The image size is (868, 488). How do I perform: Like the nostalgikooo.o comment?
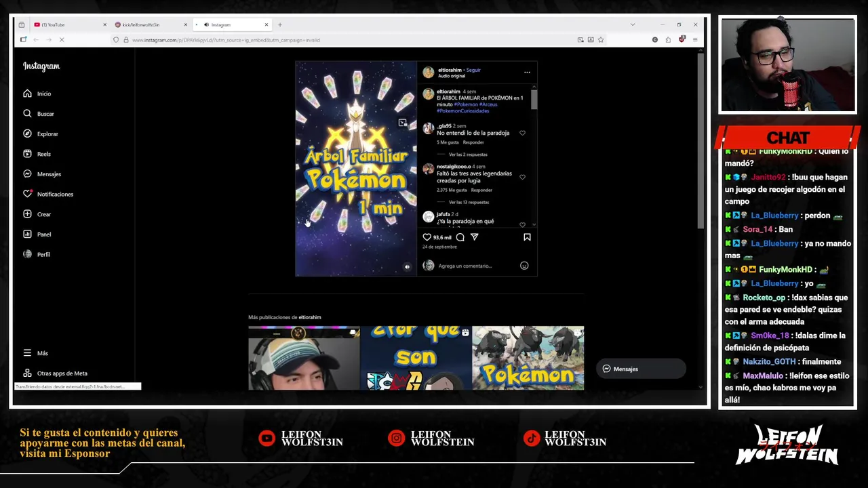(x=522, y=177)
